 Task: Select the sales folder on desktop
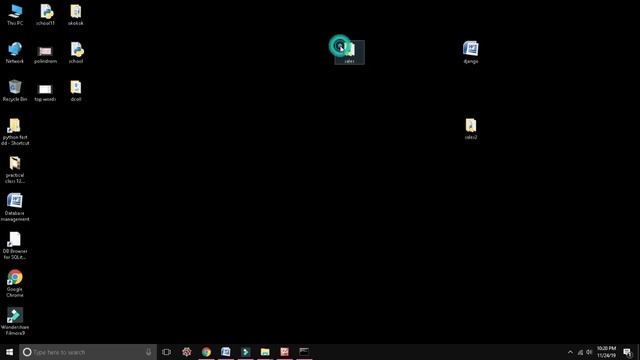pyautogui.click(x=349, y=52)
